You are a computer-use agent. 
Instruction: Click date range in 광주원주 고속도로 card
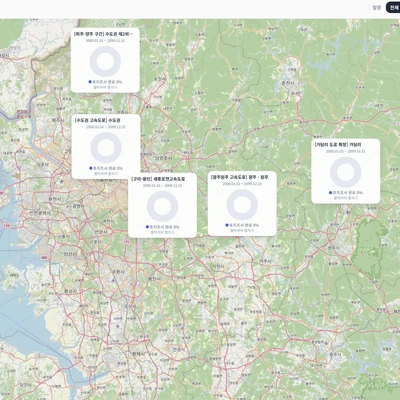242,184
